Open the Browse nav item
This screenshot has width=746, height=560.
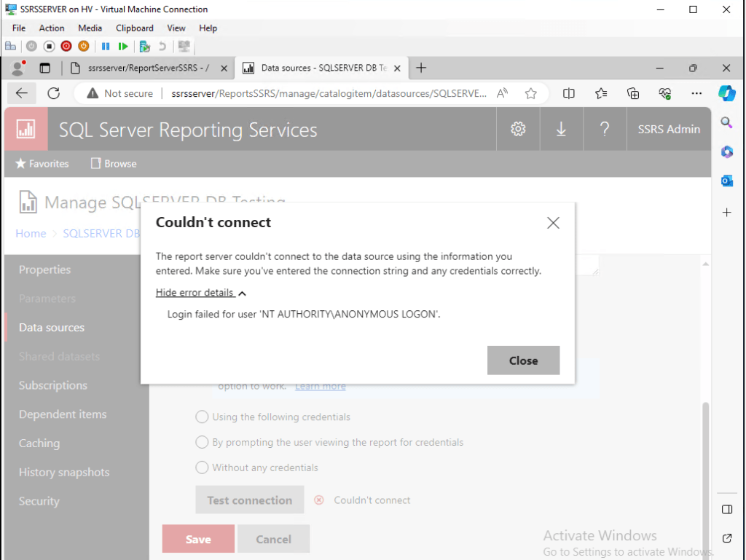114,164
